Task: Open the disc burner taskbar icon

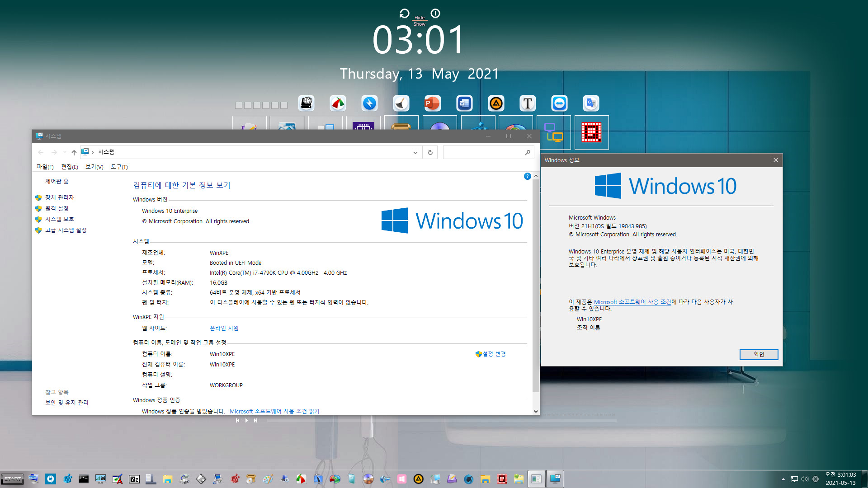Action: tap(368, 479)
